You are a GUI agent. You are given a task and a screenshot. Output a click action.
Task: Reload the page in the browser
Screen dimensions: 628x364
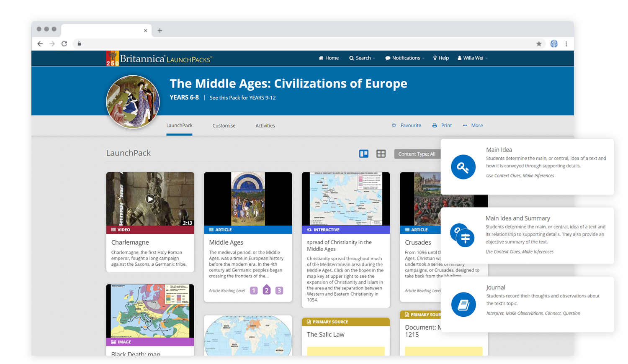coord(64,44)
